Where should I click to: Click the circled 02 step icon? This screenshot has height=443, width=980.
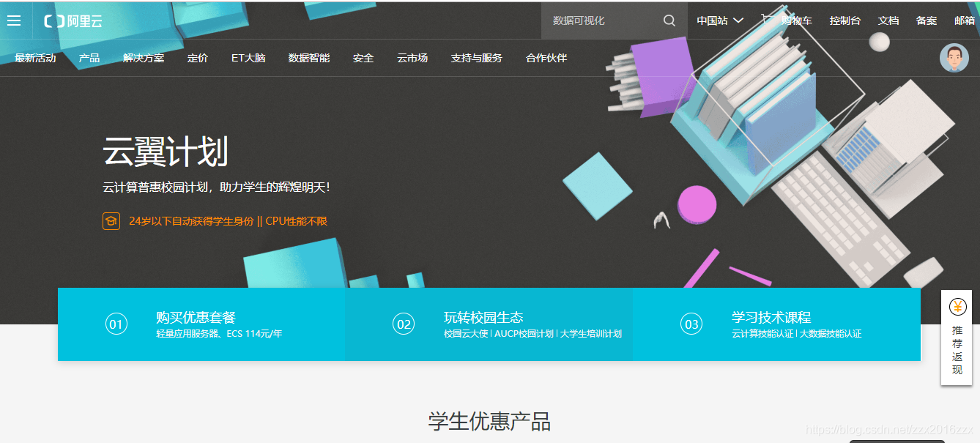click(x=404, y=324)
